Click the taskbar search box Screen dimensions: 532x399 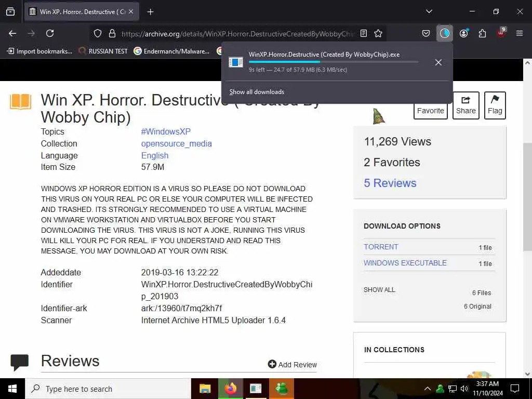coord(108,389)
